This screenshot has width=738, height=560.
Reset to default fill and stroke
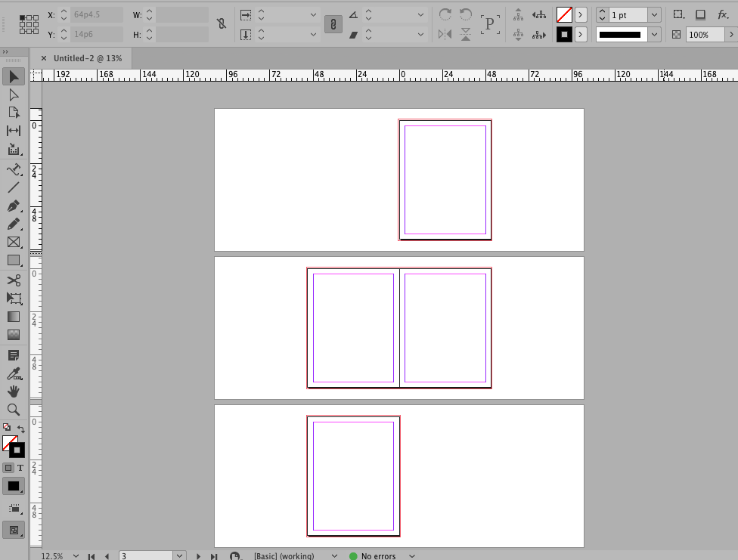7,427
